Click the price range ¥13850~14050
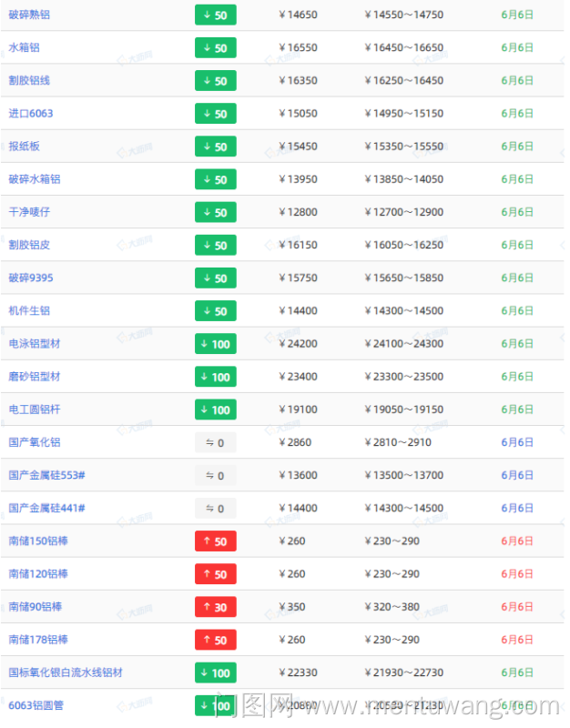Image resolution: width=570 pixels, height=728 pixels. coord(403,179)
